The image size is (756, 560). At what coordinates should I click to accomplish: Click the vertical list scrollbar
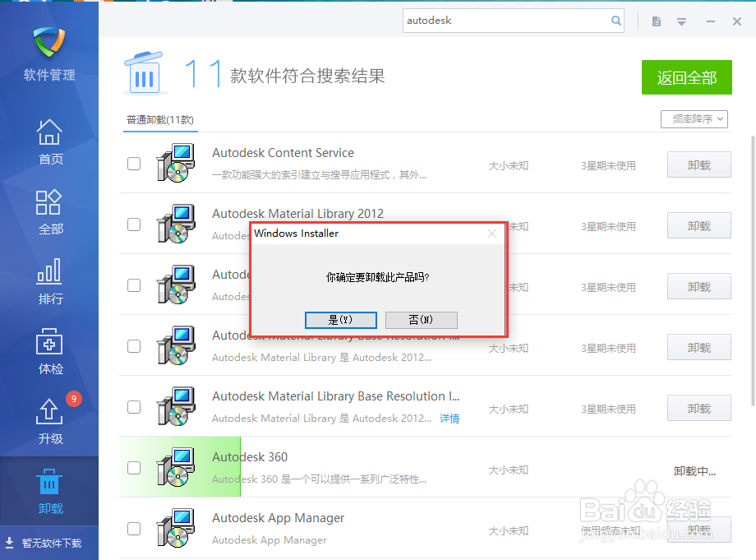[753, 270]
